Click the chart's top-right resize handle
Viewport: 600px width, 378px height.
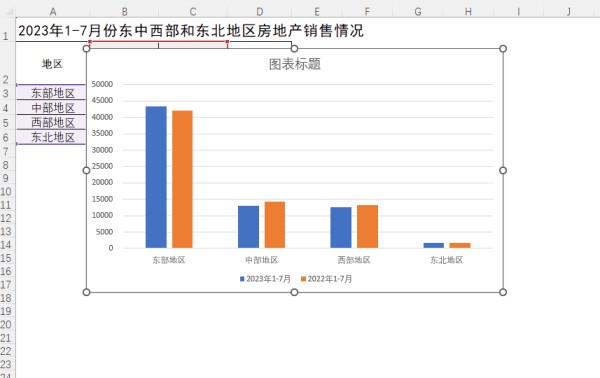(503, 49)
